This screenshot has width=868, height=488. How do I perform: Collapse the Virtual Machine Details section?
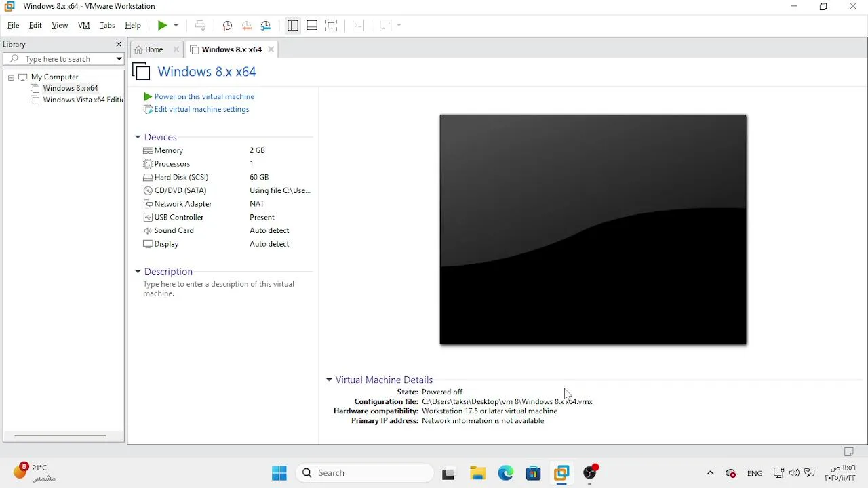[329, 380]
